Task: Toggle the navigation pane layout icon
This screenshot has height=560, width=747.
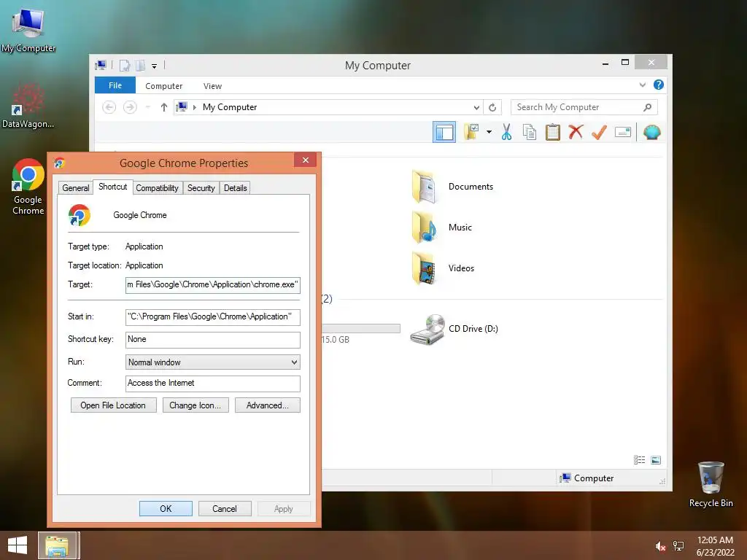Action: point(444,132)
